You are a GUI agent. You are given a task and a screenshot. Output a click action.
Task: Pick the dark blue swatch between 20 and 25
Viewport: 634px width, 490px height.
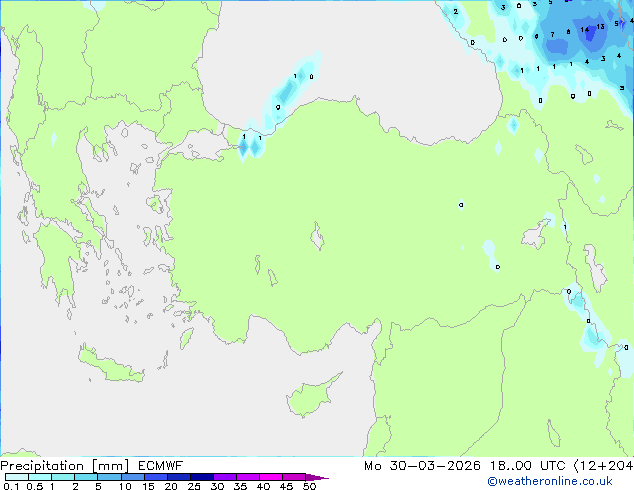[178, 477]
